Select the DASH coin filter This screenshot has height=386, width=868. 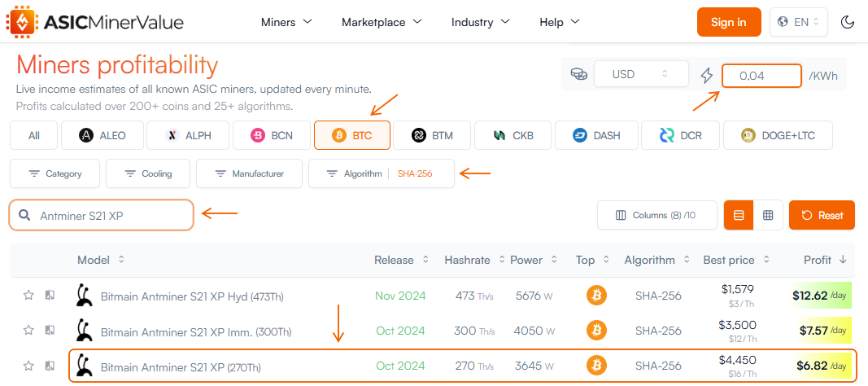click(596, 135)
